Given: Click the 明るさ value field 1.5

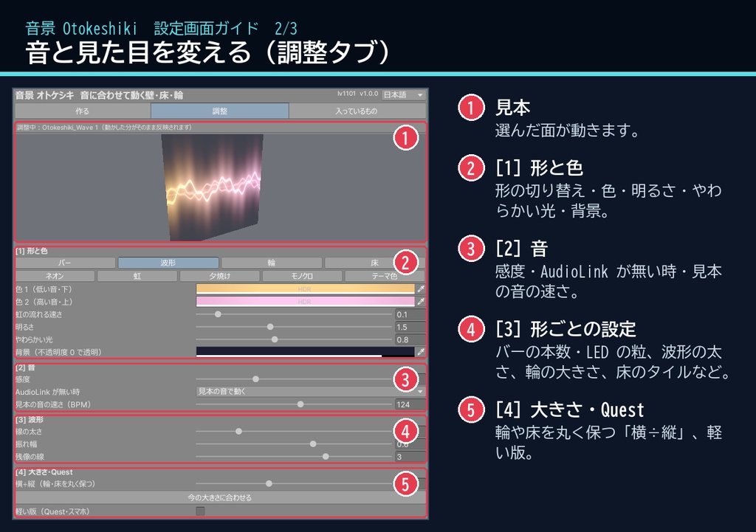Looking at the screenshot, I should coord(410,327).
